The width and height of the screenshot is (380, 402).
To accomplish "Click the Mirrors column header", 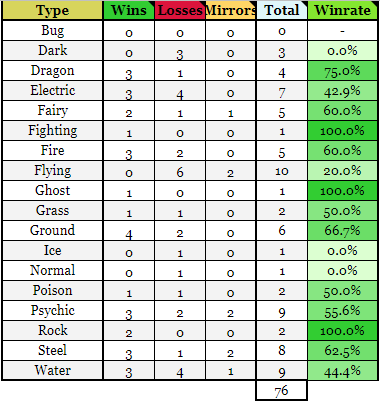I will pos(231,10).
